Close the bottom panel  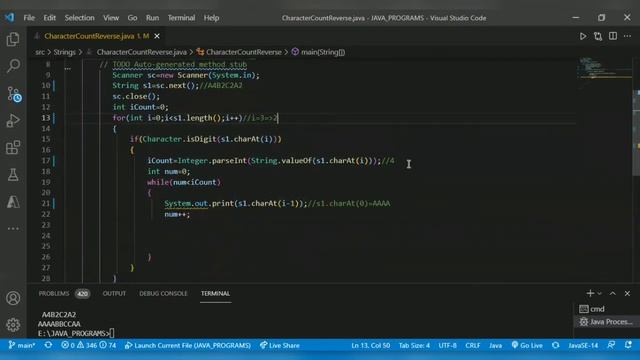pyautogui.click(x=627, y=293)
